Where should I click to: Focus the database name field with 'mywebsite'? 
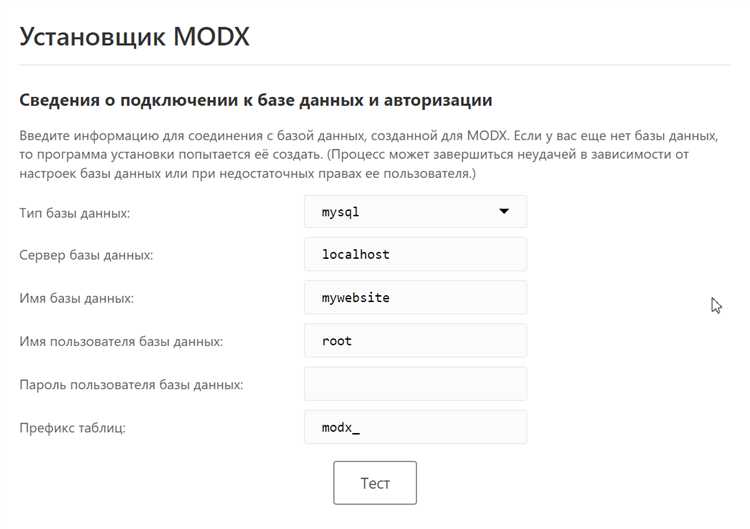[x=415, y=297]
